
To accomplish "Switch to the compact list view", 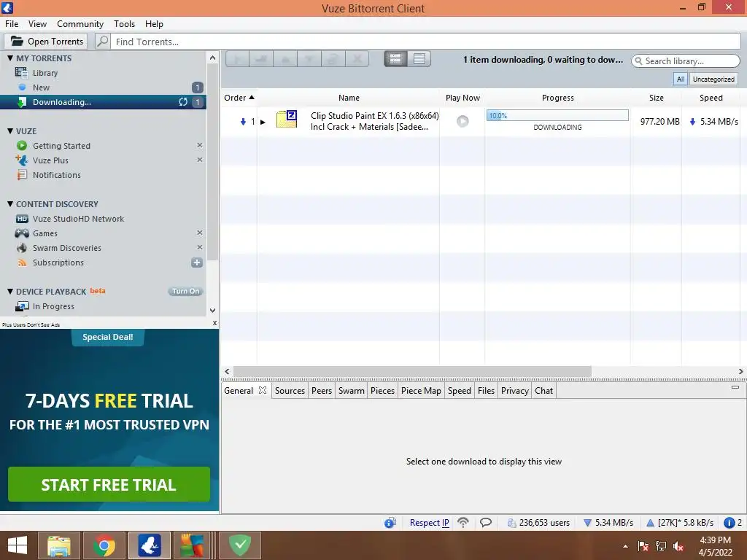I will 419,58.
